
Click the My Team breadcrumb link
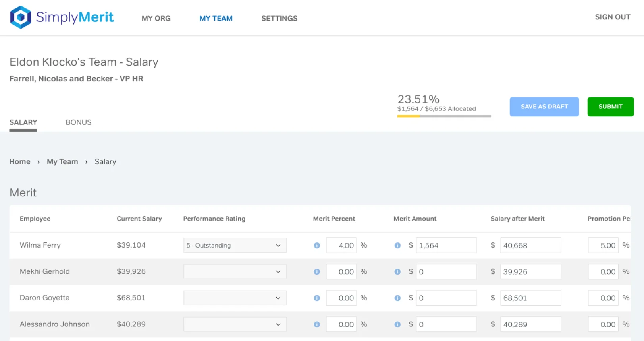tap(62, 161)
